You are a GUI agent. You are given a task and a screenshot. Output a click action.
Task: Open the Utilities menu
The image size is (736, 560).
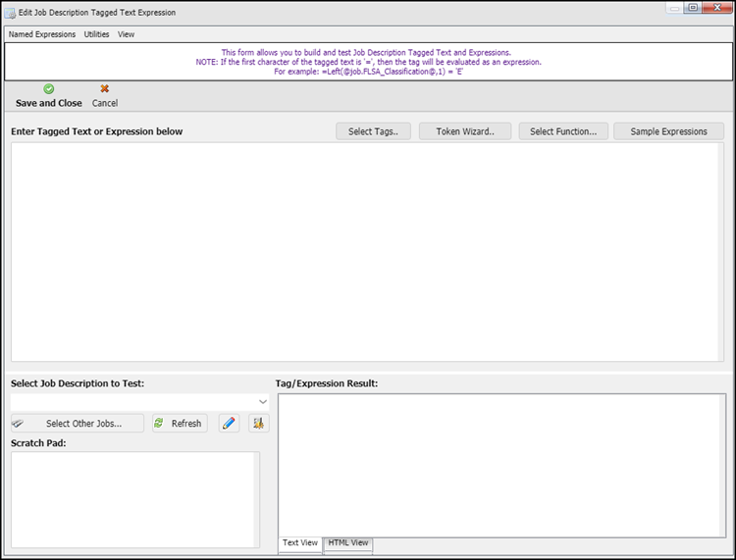point(96,34)
